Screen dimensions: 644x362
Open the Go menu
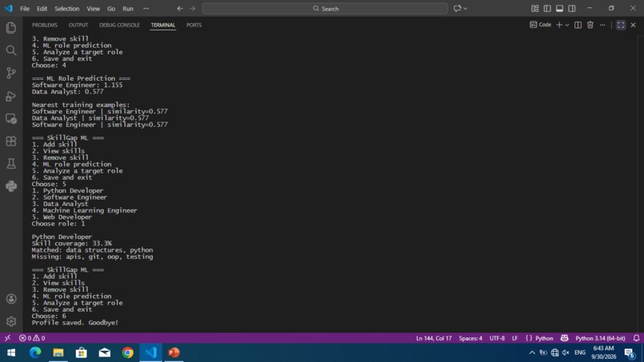(x=111, y=8)
